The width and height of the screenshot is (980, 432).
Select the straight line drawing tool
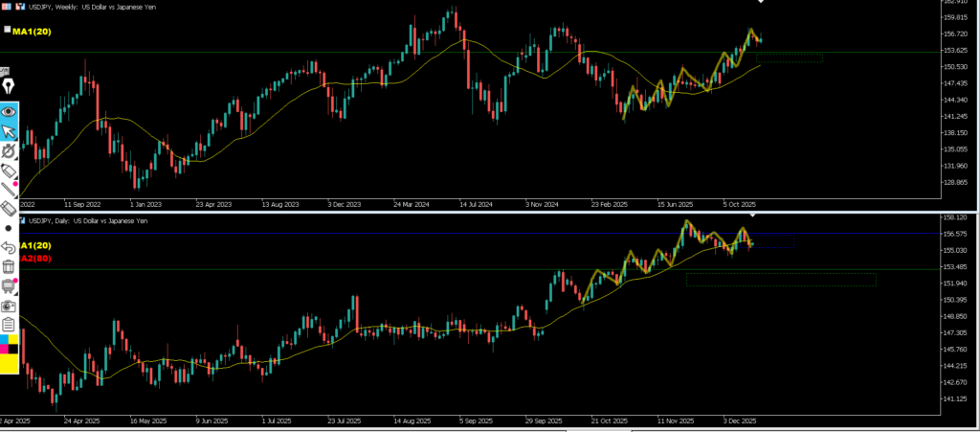coord(9,189)
